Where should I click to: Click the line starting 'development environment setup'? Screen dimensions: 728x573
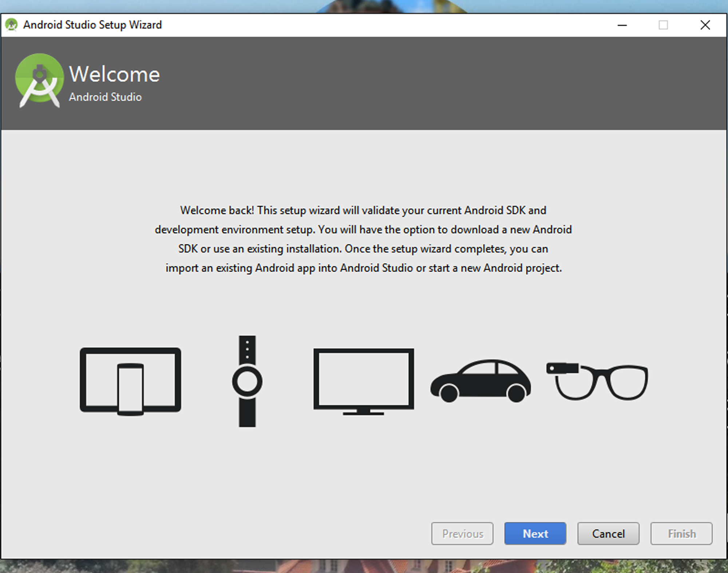point(363,229)
